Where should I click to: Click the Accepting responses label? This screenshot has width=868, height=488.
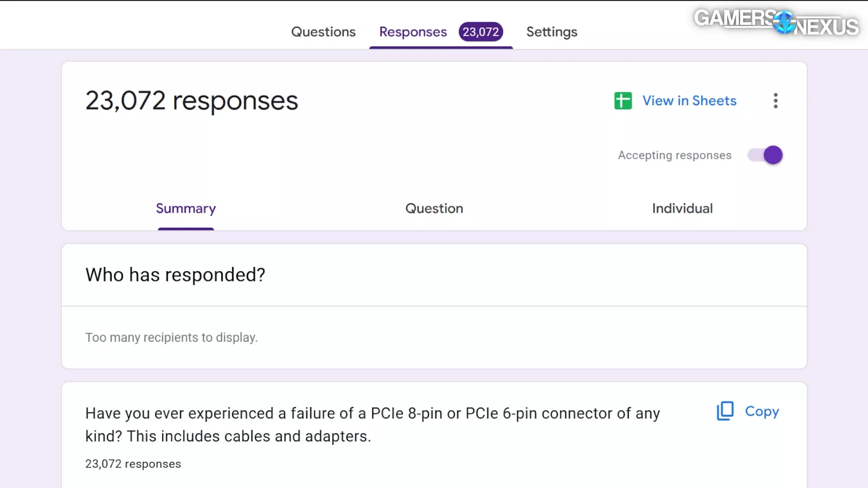[x=674, y=156]
